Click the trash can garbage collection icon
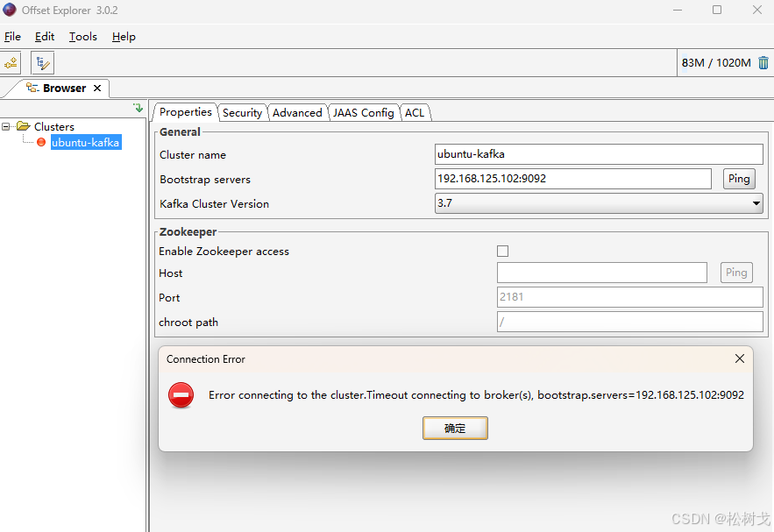 [763, 63]
